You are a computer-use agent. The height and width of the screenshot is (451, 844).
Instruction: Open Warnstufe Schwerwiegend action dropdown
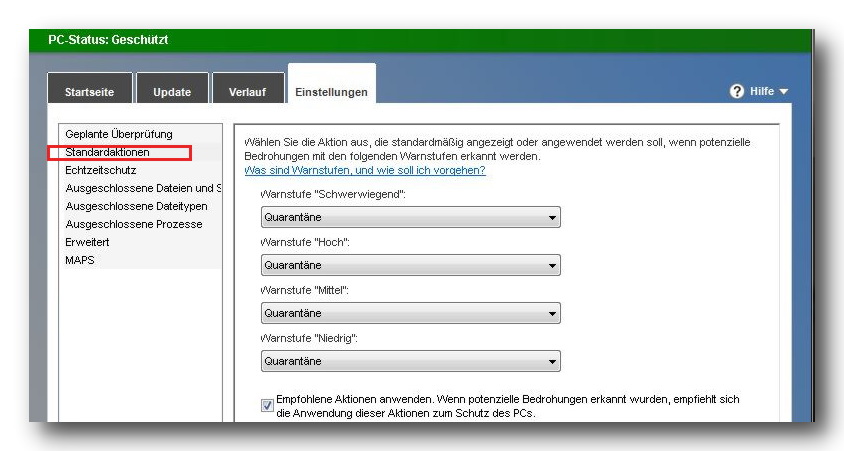pos(411,217)
